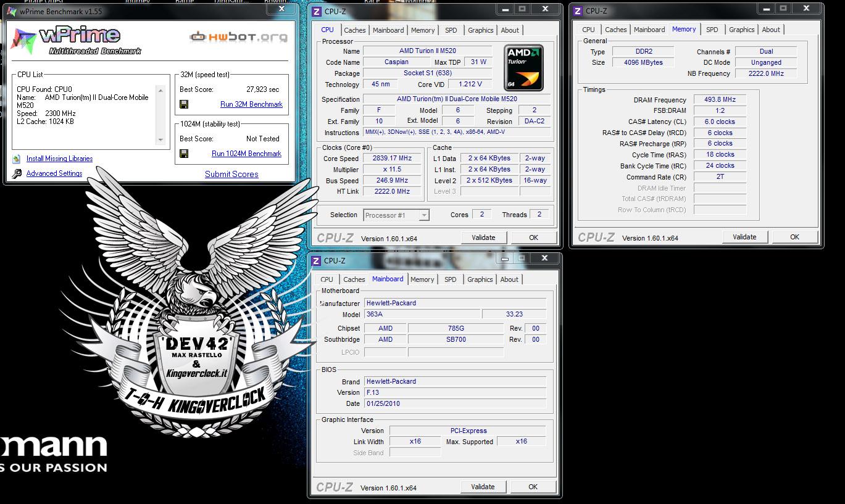Click the Southbridge SB700 field

pos(456,339)
